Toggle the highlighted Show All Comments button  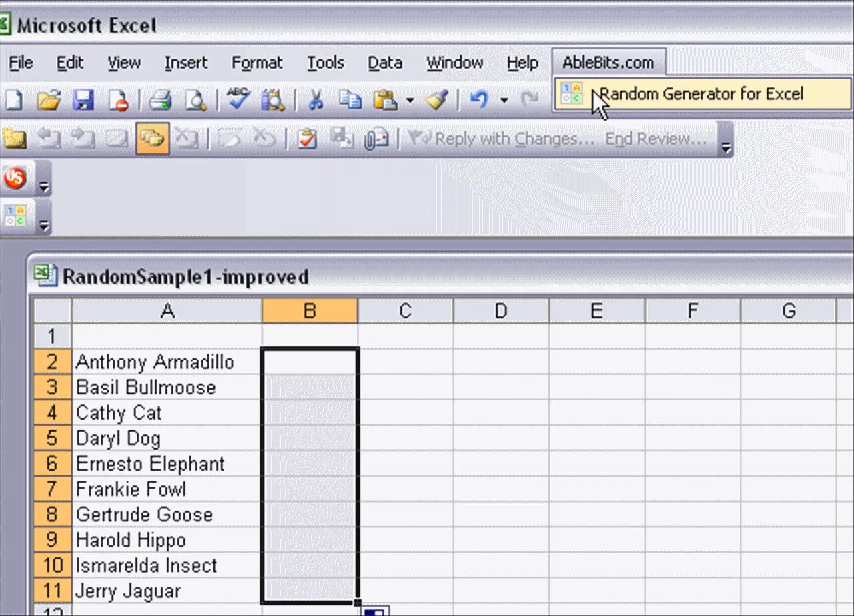point(153,139)
